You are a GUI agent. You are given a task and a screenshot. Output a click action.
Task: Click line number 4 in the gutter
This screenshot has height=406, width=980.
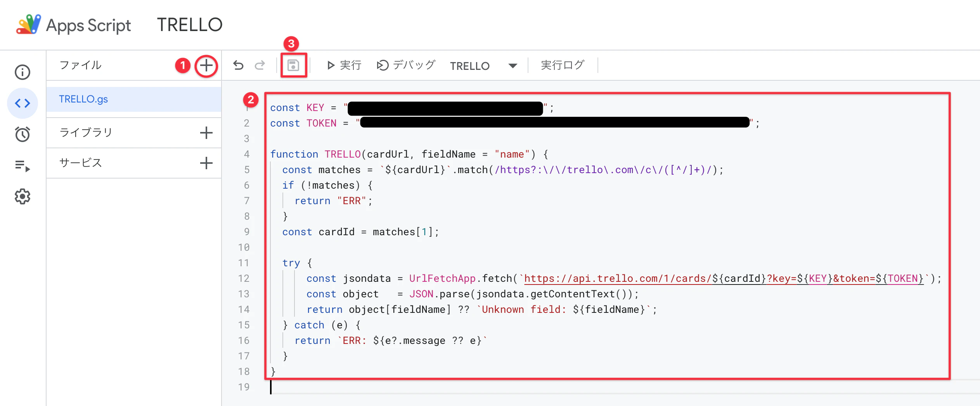(246, 154)
